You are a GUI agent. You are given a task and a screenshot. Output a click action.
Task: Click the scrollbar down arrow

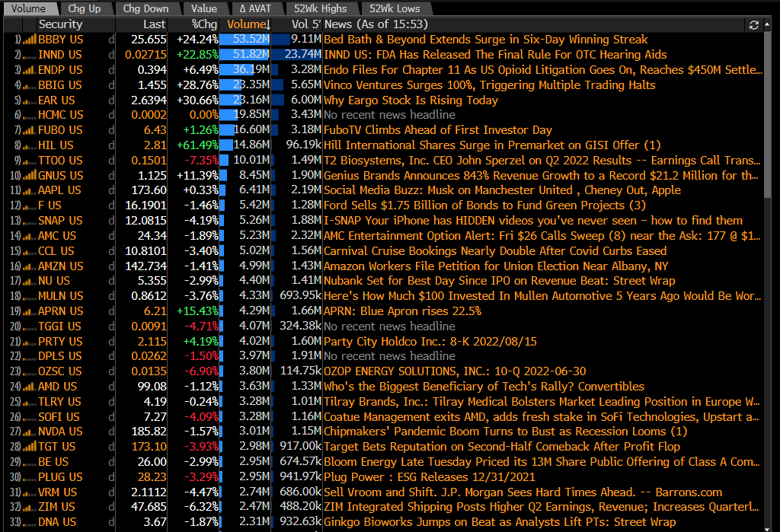point(767,528)
